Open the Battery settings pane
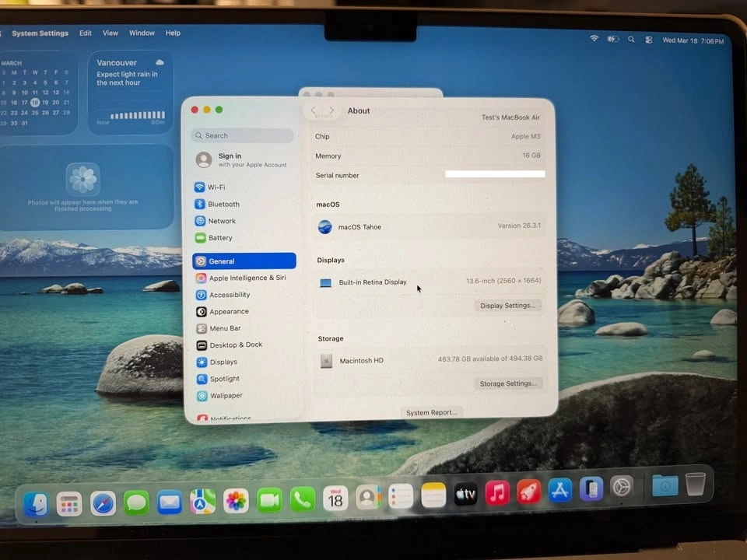747x560 pixels. [x=219, y=238]
